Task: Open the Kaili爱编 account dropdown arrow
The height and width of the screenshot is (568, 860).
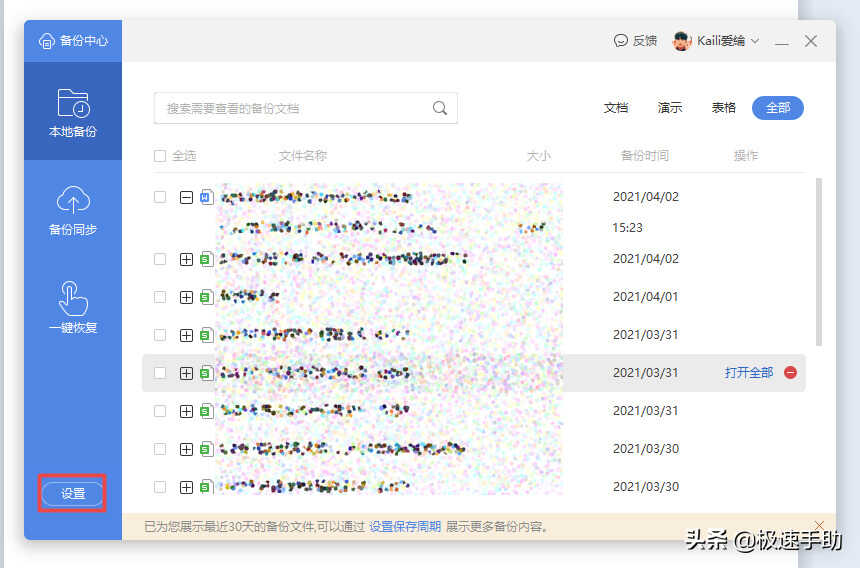Action: (x=755, y=41)
